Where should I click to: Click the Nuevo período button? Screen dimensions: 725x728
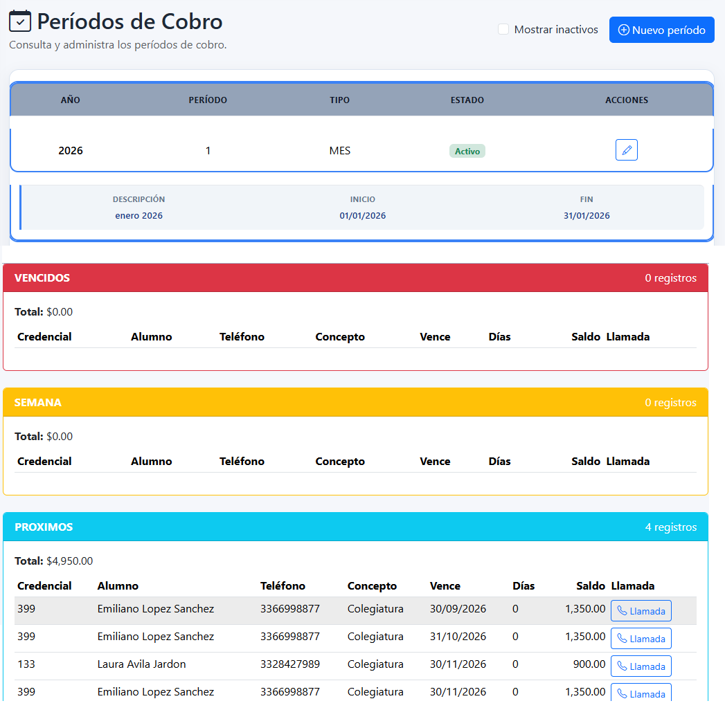point(661,30)
